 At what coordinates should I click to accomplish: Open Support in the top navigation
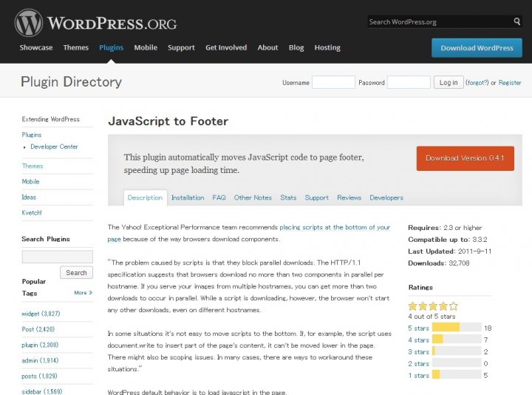click(x=181, y=47)
